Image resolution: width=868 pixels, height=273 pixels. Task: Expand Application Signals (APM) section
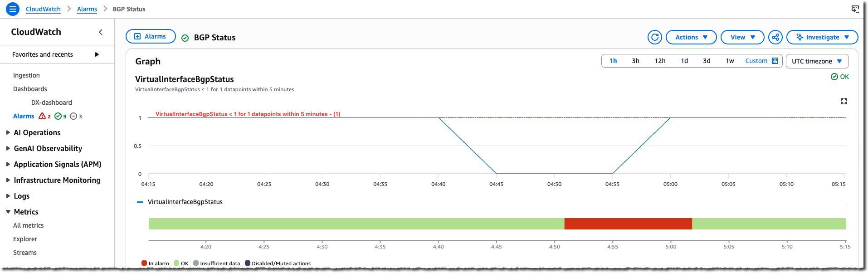click(x=8, y=164)
